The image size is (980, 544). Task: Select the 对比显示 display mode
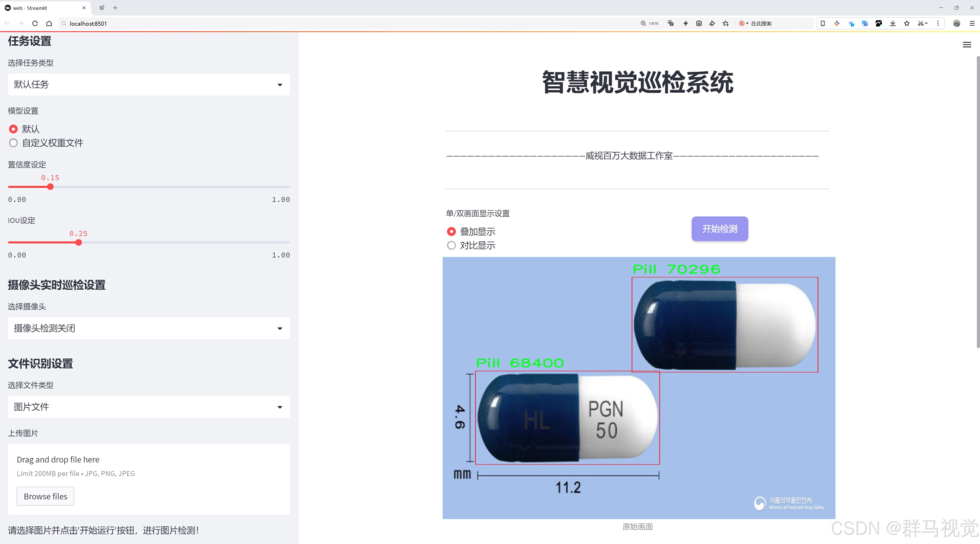coord(451,245)
